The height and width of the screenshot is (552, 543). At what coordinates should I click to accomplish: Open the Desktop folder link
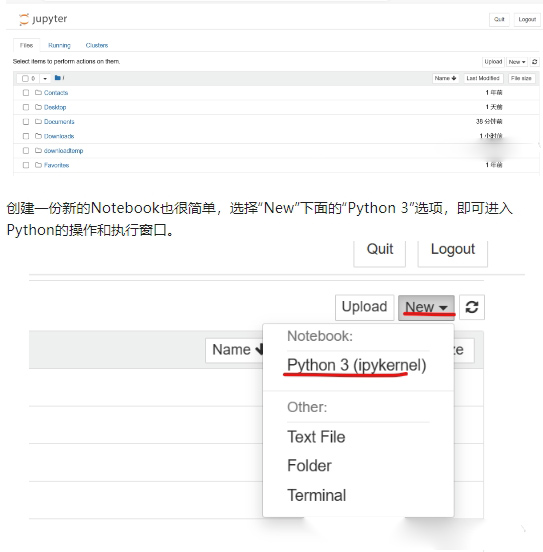point(55,107)
